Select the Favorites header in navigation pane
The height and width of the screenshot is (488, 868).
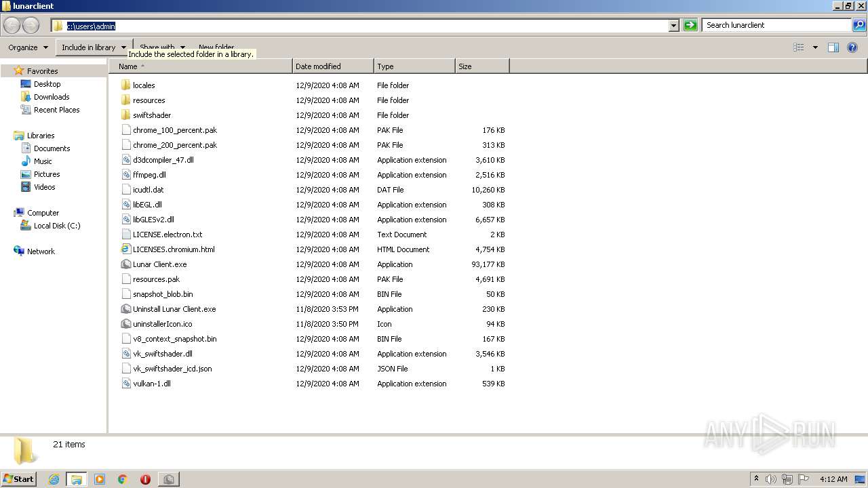(x=42, y=71)
